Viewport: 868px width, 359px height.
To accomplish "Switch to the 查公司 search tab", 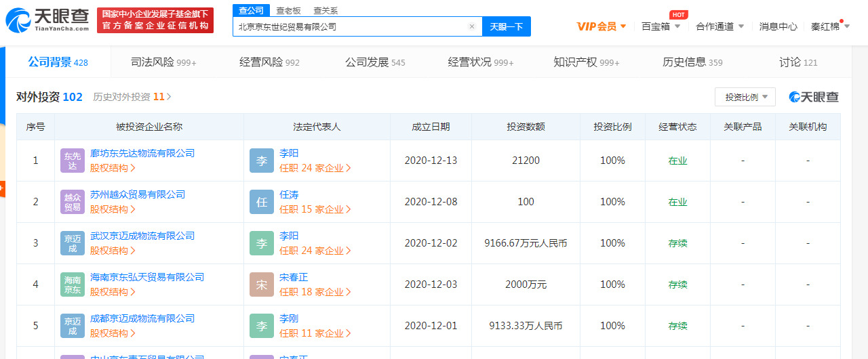I will point(251,10).
